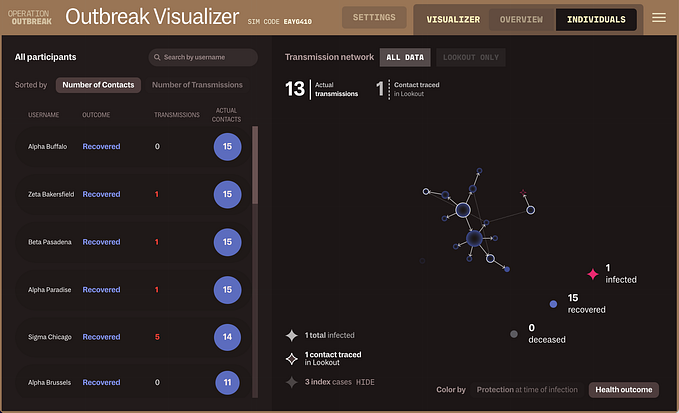Click Sigma Chicago's 14 contacts badge
679x413 pixels.
[x=227, y=337]
